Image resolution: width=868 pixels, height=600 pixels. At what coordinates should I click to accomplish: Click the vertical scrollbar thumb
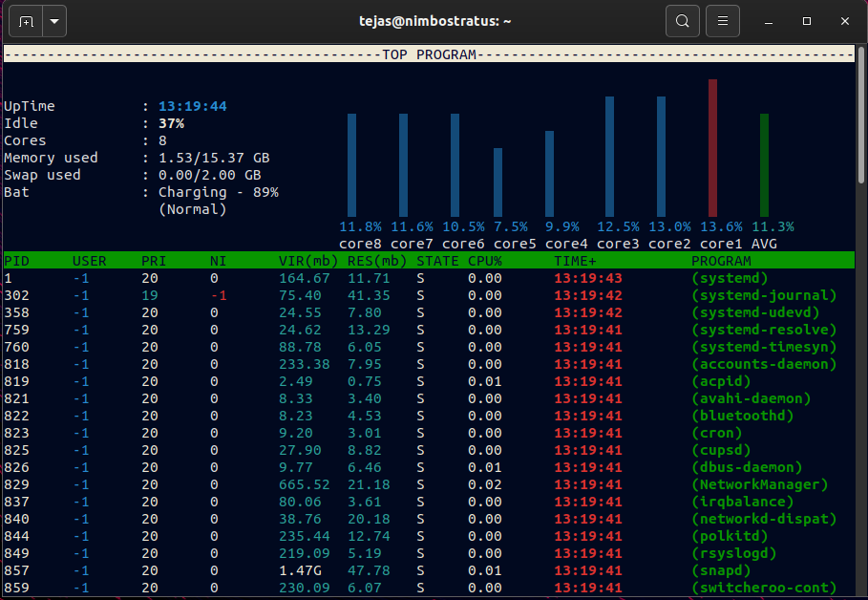pos(860,116)
